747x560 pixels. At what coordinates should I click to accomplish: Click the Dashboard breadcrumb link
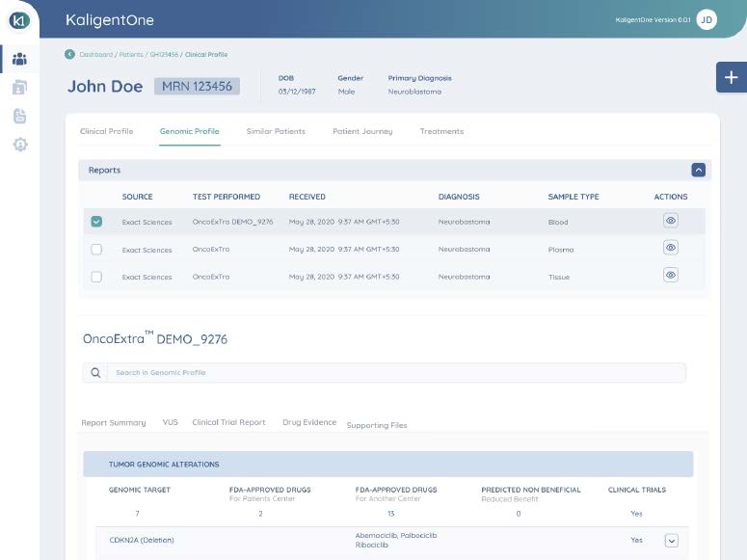tap(94, 54)
